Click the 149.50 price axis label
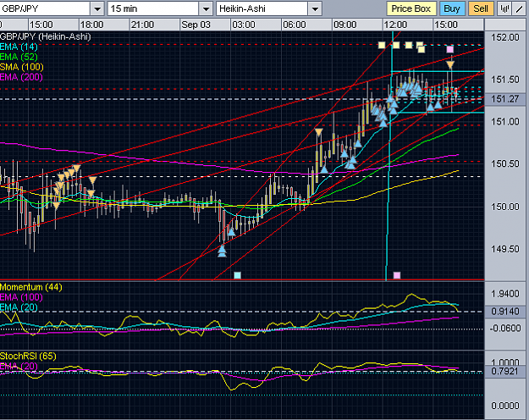The image size is (529, 420). coord(505,249)
